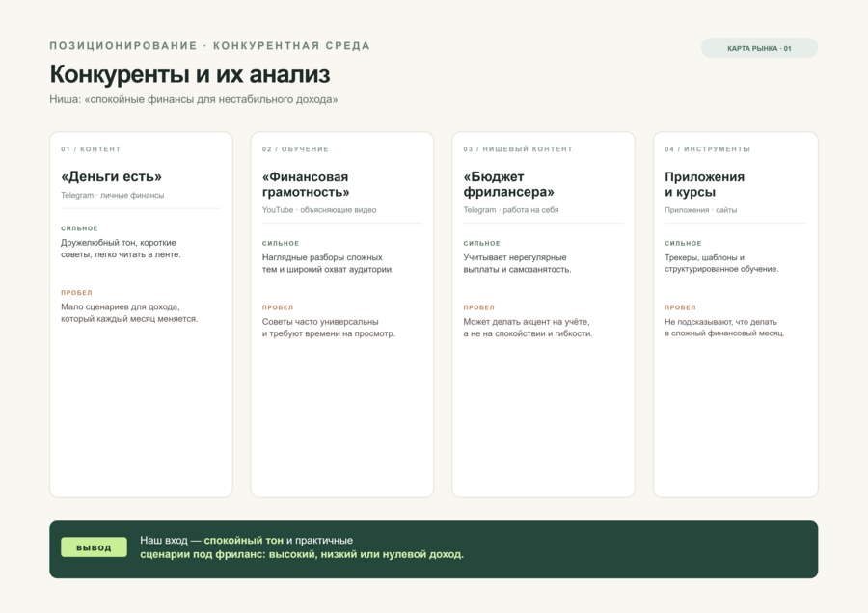The height and width of the screenshot is (613, 868).
Task: Click the text «Наглядные разборы сложных тем»
Action: (328, 263)
